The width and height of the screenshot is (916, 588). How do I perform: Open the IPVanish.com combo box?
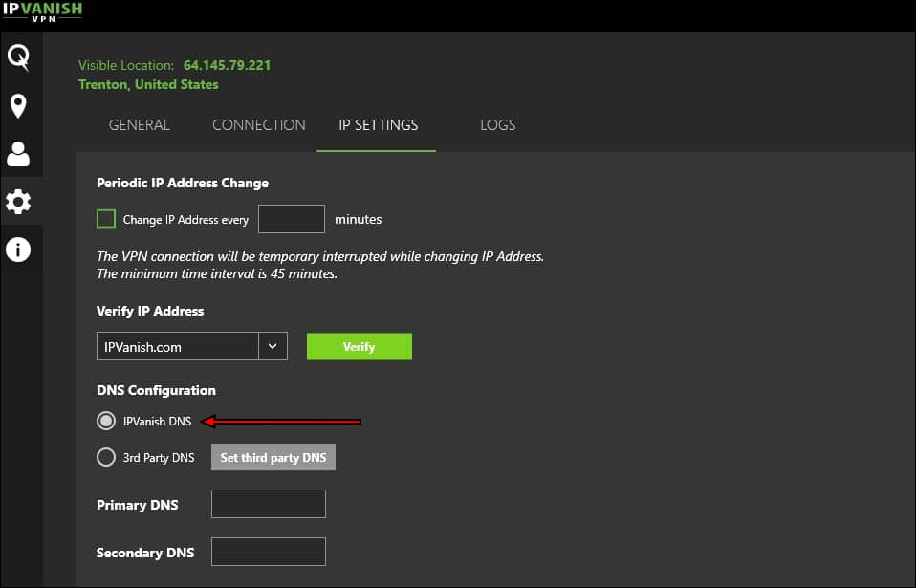click(178, 346)
